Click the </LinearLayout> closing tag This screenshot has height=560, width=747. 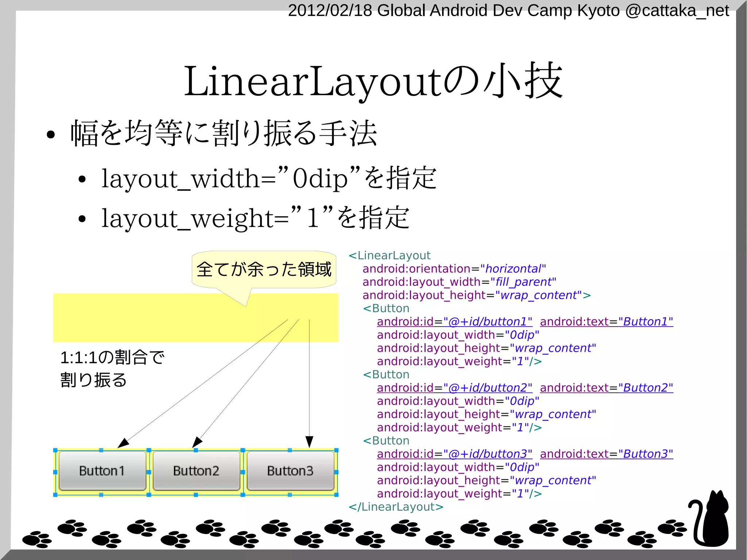[396, 507]
